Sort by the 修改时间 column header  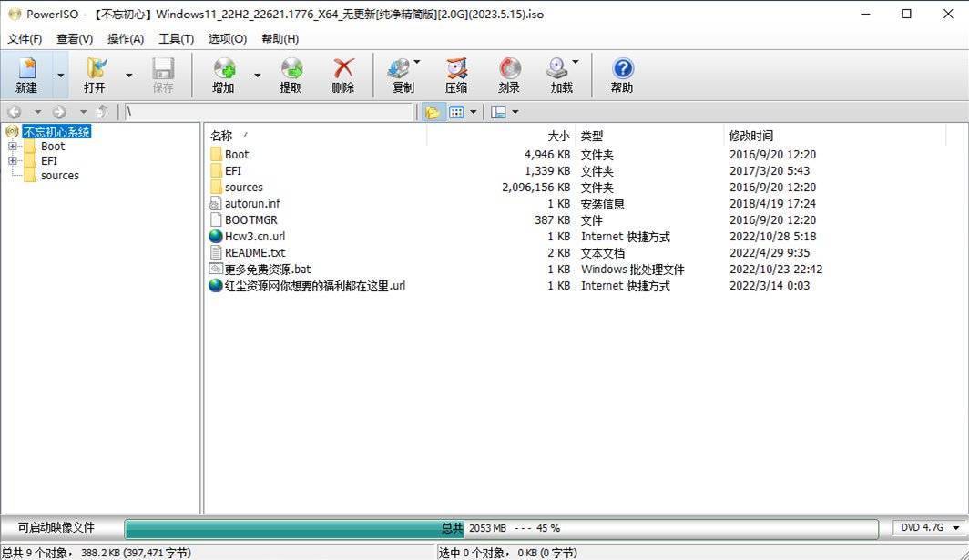750,136
